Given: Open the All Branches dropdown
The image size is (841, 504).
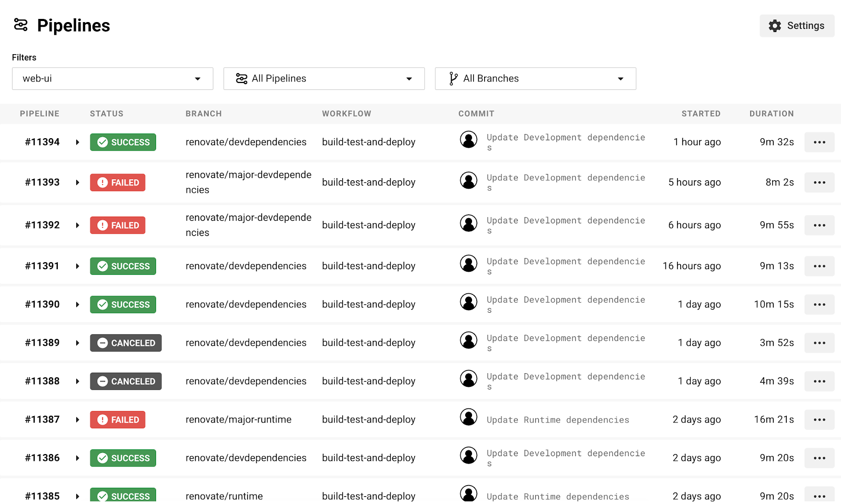Looking at the screenshot, I should pos(535,78).
